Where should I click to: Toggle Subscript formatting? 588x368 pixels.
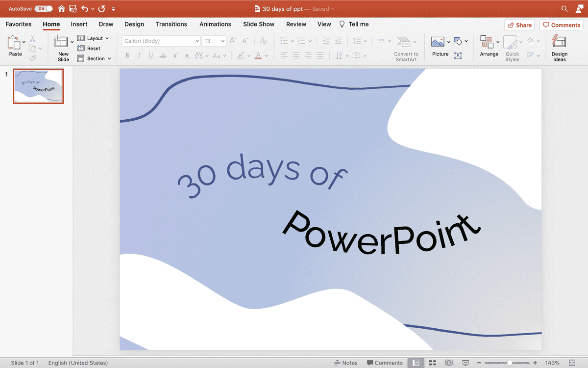click(187, 56)
